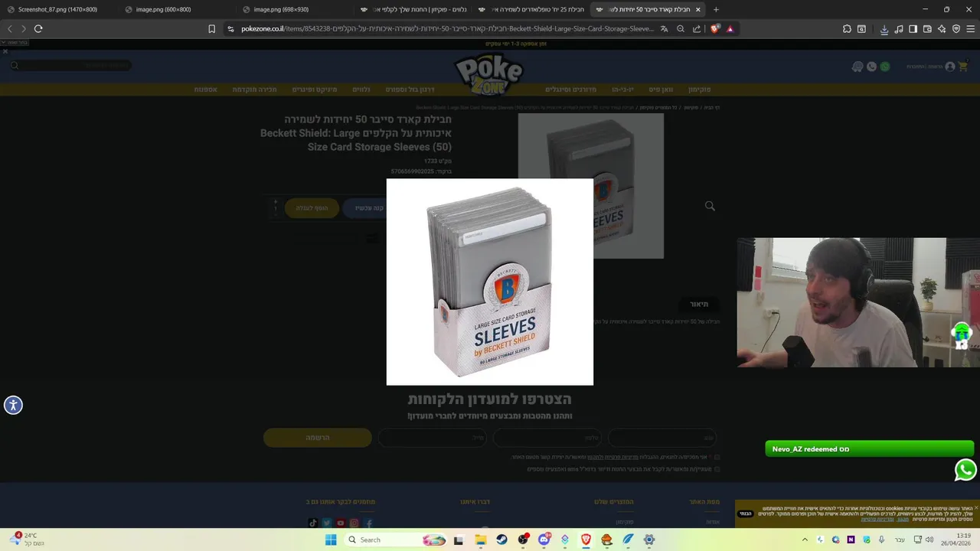Click the share icon in address bar
The image size is (980, 551).
coord(697,29)
